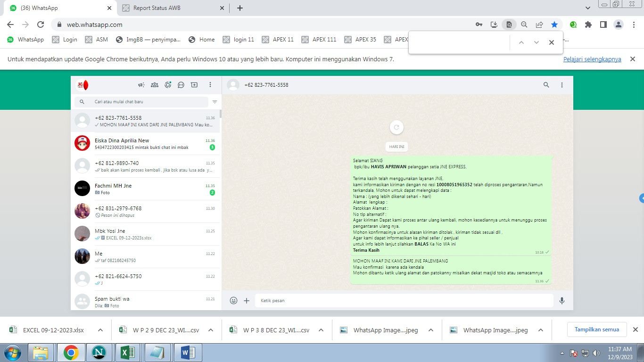Viewport: 644px width, 362px height.
Task: Start a new chat with the plus-chat icon
Action: pos(194,85)
